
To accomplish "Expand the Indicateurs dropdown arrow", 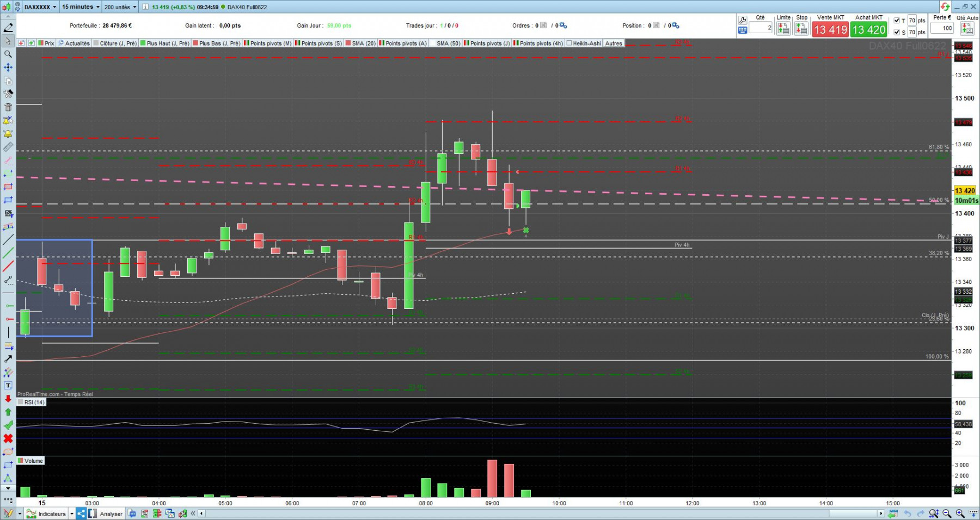I will (x=71, y=513).
